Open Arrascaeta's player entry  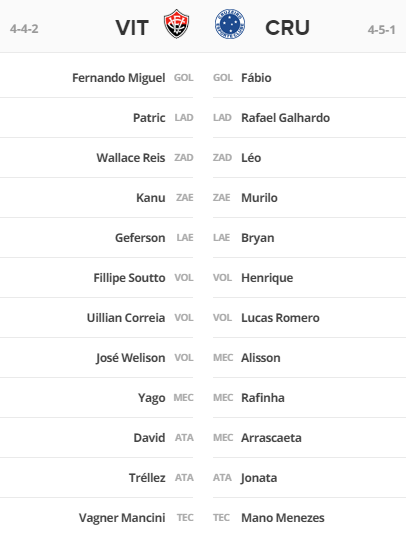[x=271, y=438]
